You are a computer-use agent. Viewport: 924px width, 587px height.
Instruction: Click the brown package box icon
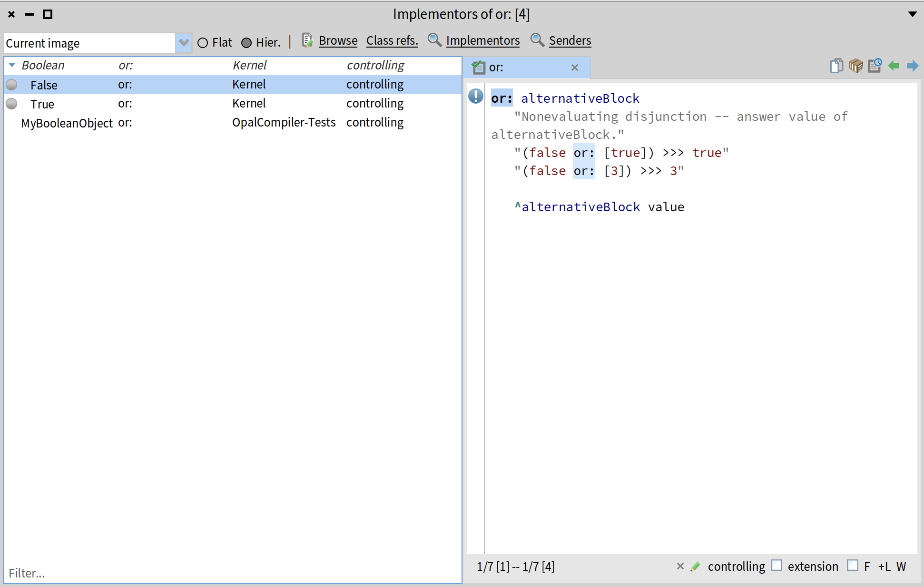pos(855,66)
